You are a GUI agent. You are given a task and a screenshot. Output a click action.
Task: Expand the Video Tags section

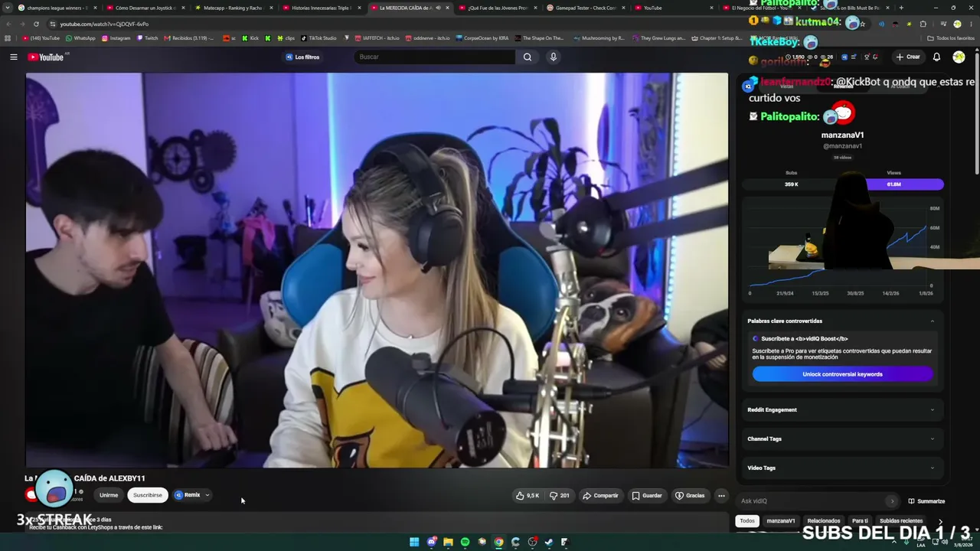pos(841,468)
